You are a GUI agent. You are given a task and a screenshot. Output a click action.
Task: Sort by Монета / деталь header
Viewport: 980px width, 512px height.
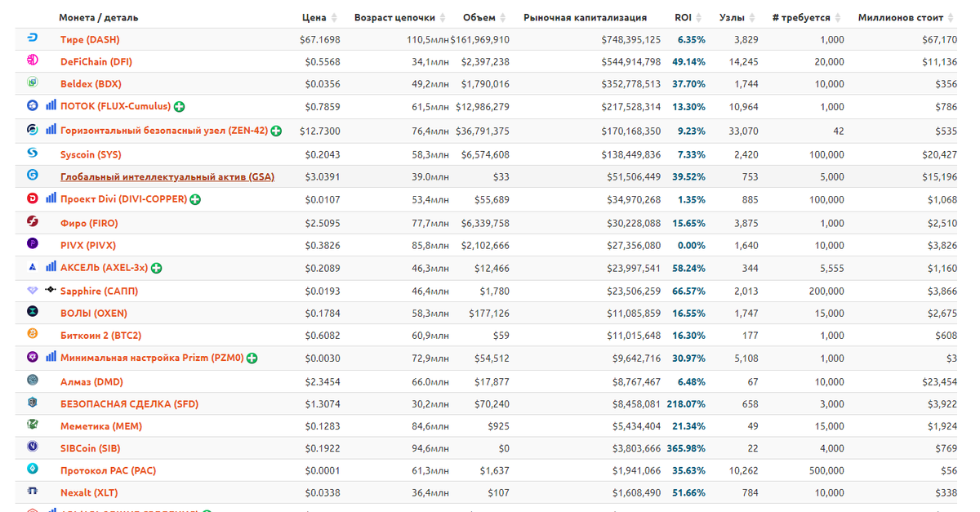tap(98, 17)
